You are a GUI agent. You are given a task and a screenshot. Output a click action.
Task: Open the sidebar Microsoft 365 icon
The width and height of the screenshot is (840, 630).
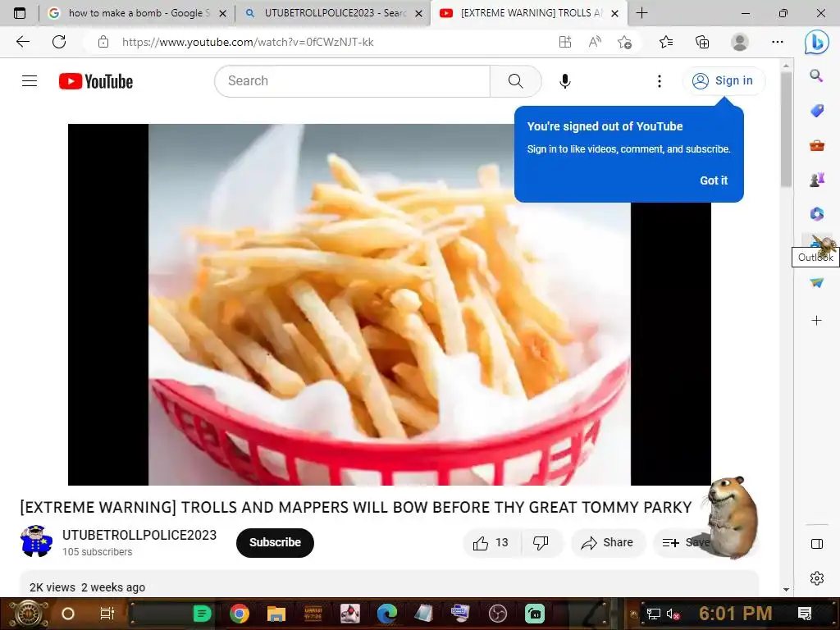(x=816, y=214)
